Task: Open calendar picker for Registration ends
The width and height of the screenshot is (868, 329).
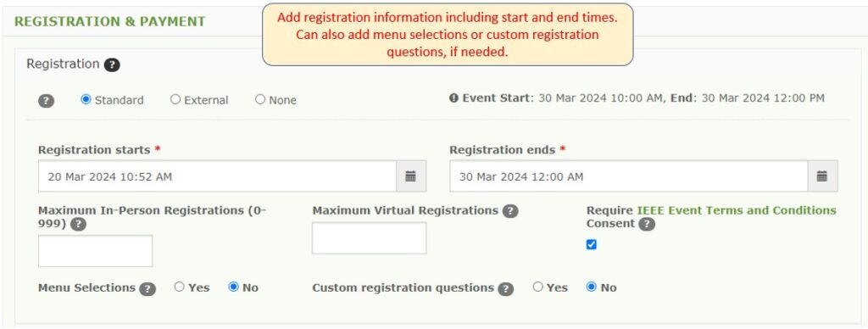Action: pos(822,176)
